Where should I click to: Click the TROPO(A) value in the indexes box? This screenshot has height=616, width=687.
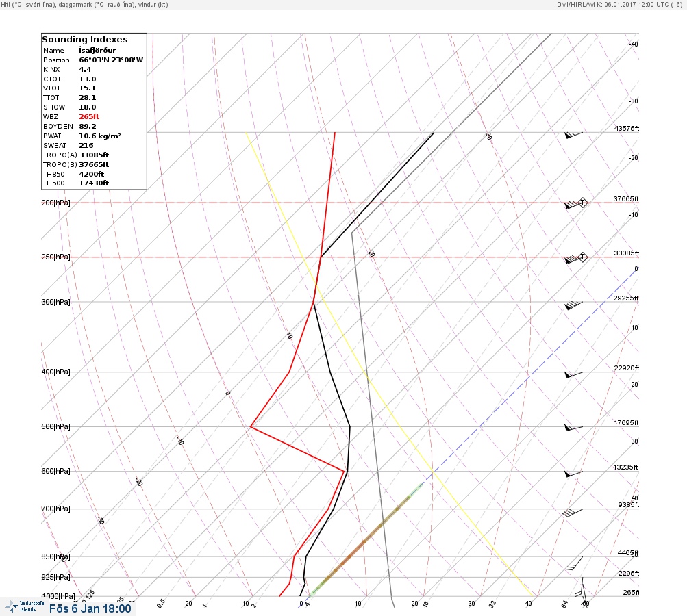point(94,155)
